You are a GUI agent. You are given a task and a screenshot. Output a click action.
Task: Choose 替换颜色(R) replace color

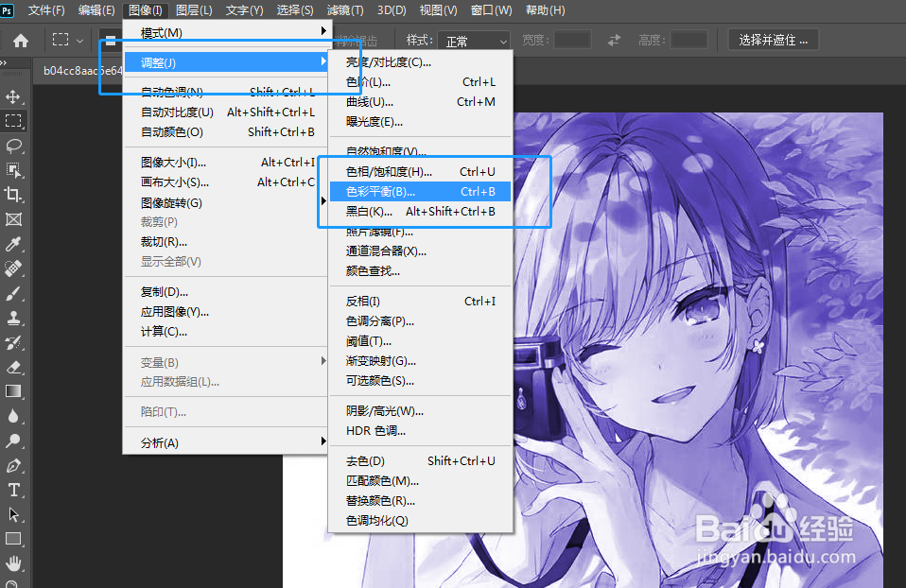tap(420, 501)
